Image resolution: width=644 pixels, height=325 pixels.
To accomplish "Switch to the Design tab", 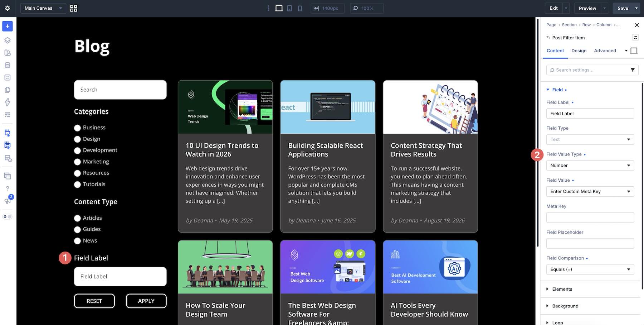I will coord(579,51).
